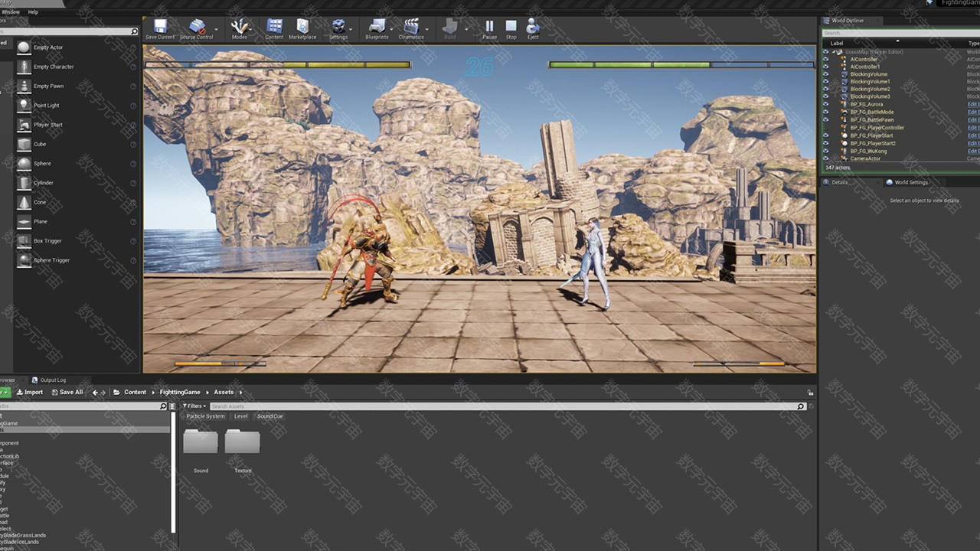Open the Filters dropdown
Image resolution: width=980 pixels, height=551 pixels.
(193, 406)
